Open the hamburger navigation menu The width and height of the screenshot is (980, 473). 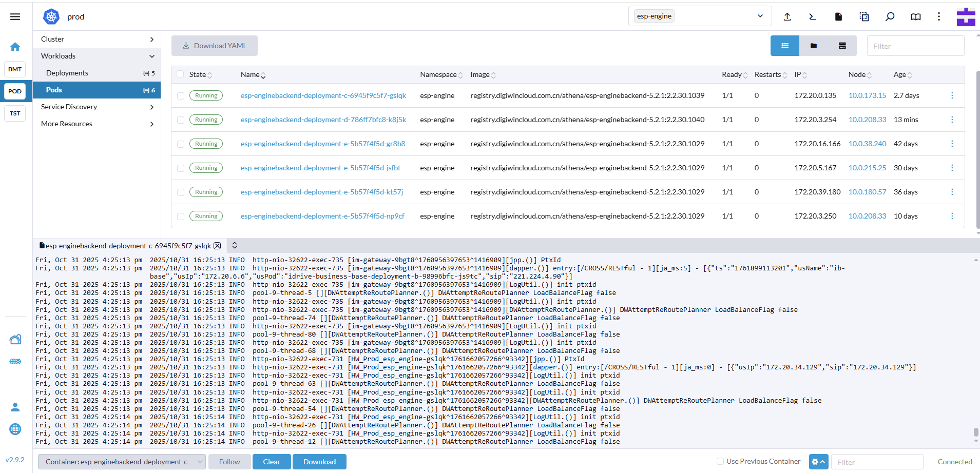[15, 17]
